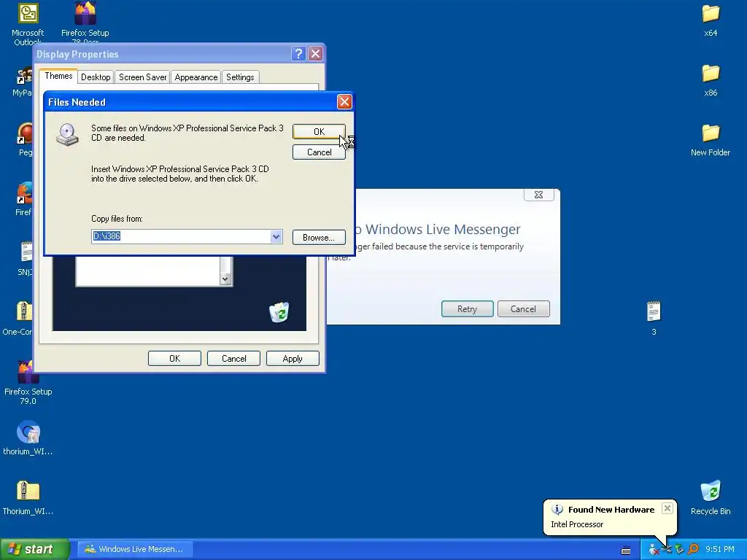Switch to the Desktop tab
The width and height of the screenshot is (747, 560).
click(96, 77)
